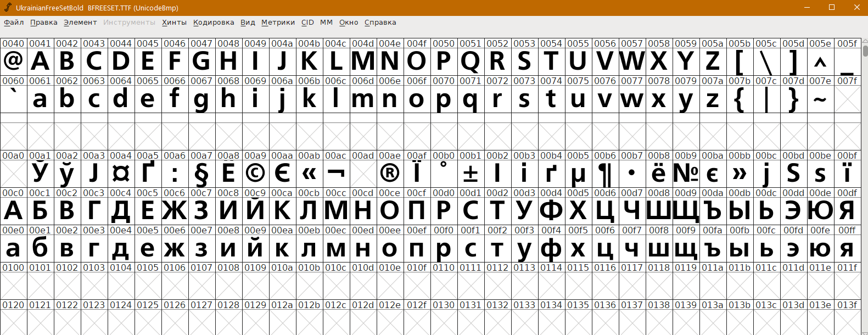The height and width of the screenshot is (335, 868).
Task: Open the Элемент menu
Action: (x=80, y=23)
